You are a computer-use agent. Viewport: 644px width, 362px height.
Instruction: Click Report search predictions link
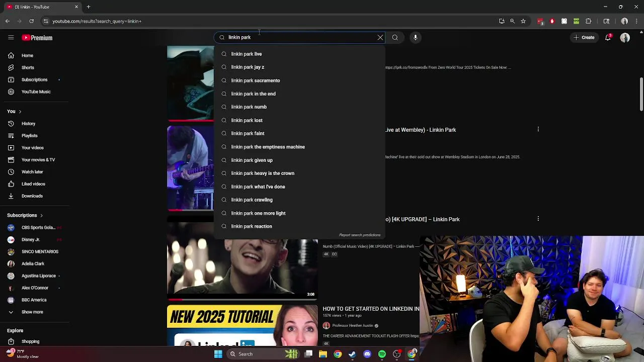click(x=360, y=235)
